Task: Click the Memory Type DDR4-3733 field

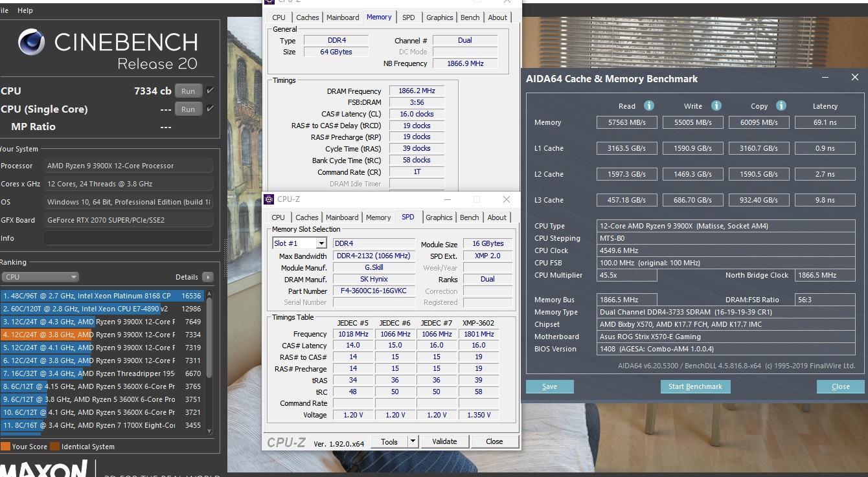Action: pos(726,312)
